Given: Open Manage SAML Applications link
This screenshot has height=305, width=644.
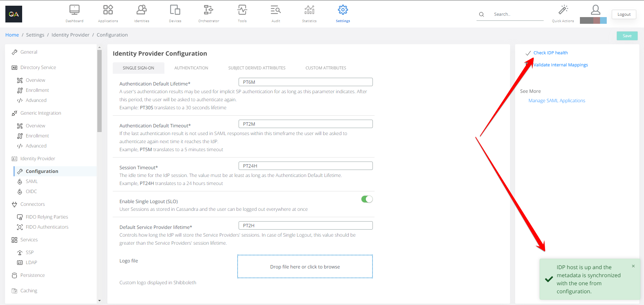Looking at the screenshot, I should coord(556,101).
